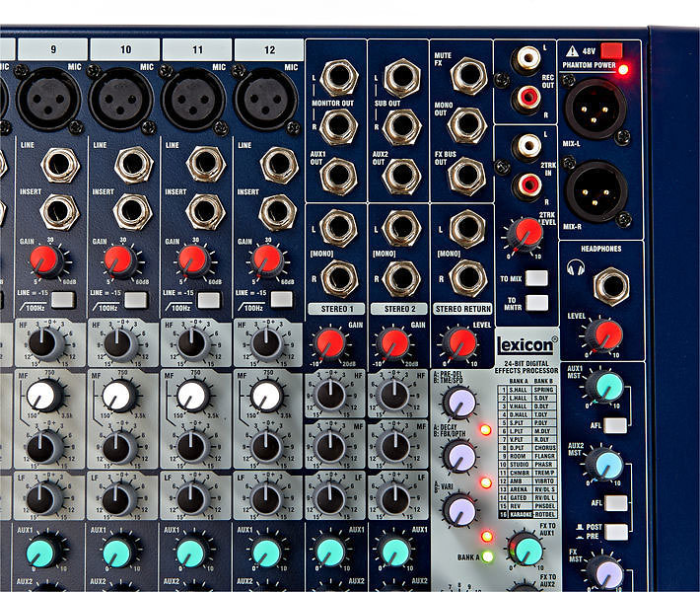Screen dimensions: 700x592
Task: Click the AUX2 MST blue knob
Action: pyautogui.click(x=607, y=465)
